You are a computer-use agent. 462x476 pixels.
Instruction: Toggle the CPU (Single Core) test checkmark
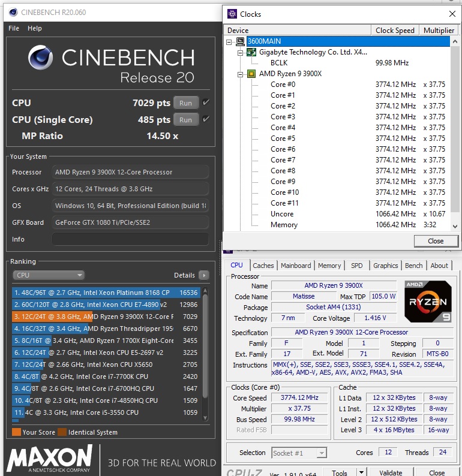point(206,119)
